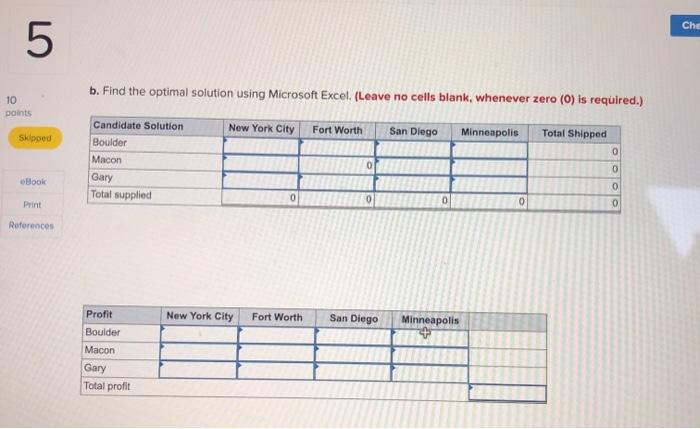Click the Boulder Fort Worth profit cell
Image resolution: width=700 pixels, height=429 pixels.
276,335
